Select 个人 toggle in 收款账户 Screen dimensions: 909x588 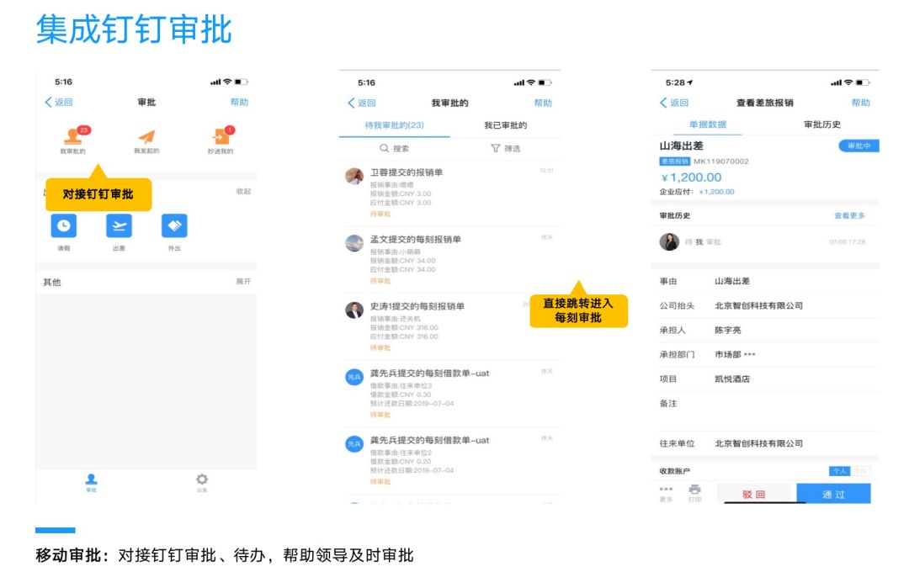(839, 471)
